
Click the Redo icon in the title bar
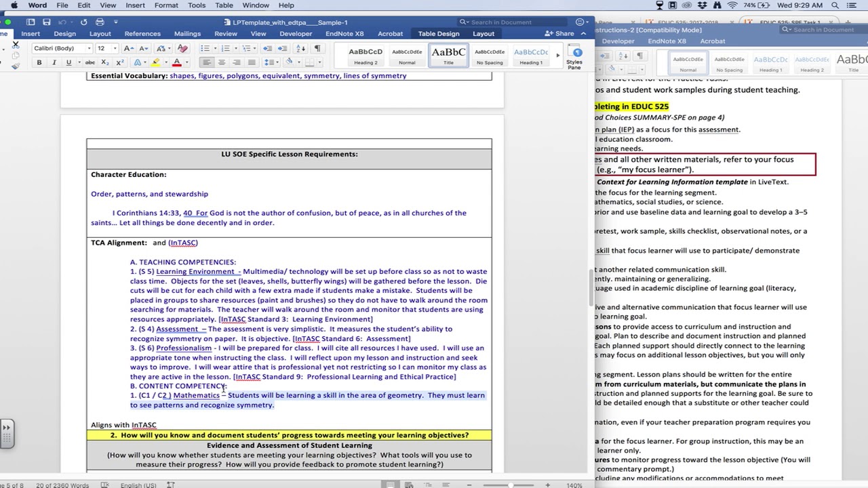[83, 22]
